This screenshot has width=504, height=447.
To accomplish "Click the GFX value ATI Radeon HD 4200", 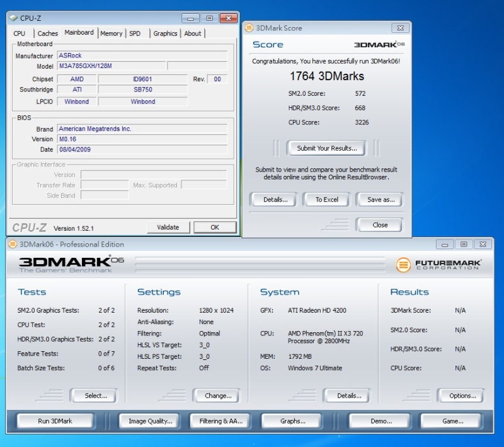I will point(317,310).
